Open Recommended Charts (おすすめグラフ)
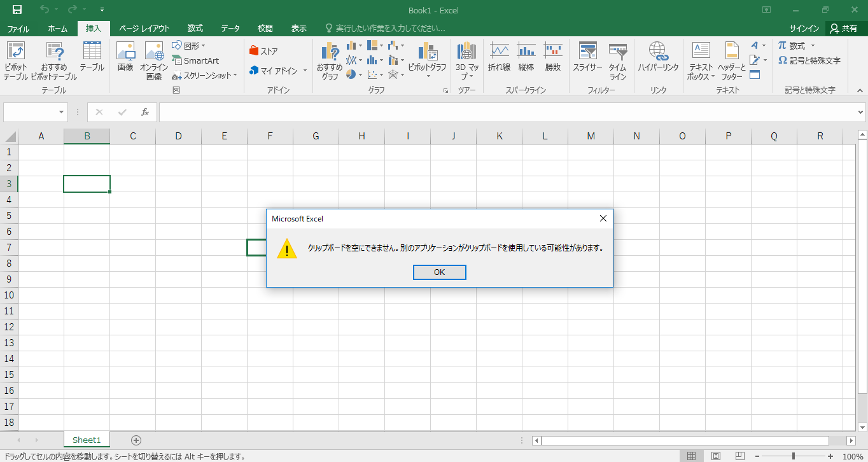This screenshot has width=868, height=462. (330, 60)
